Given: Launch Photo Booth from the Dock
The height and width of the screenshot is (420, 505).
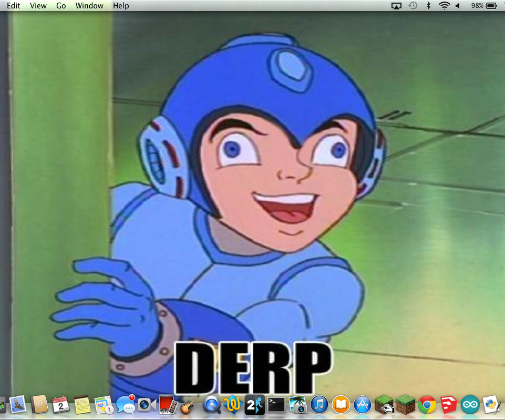Looking at the screenshot, I should click(x=169, y=405).
